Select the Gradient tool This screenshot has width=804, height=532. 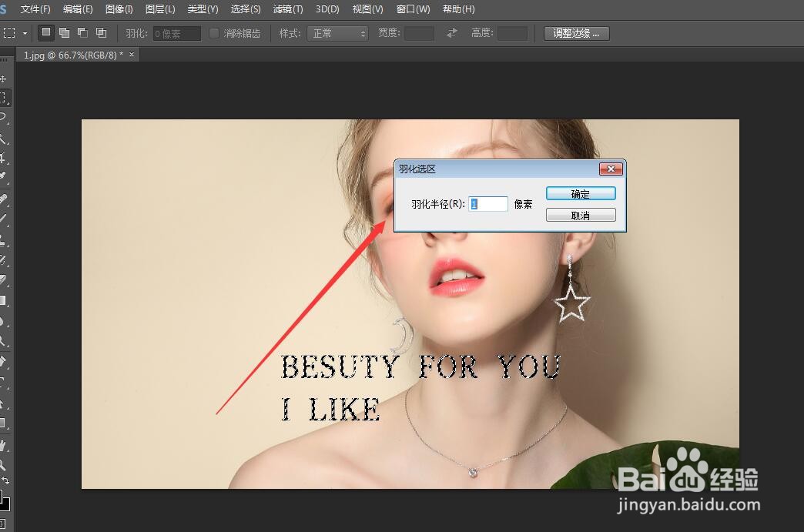tap(3, 301)
